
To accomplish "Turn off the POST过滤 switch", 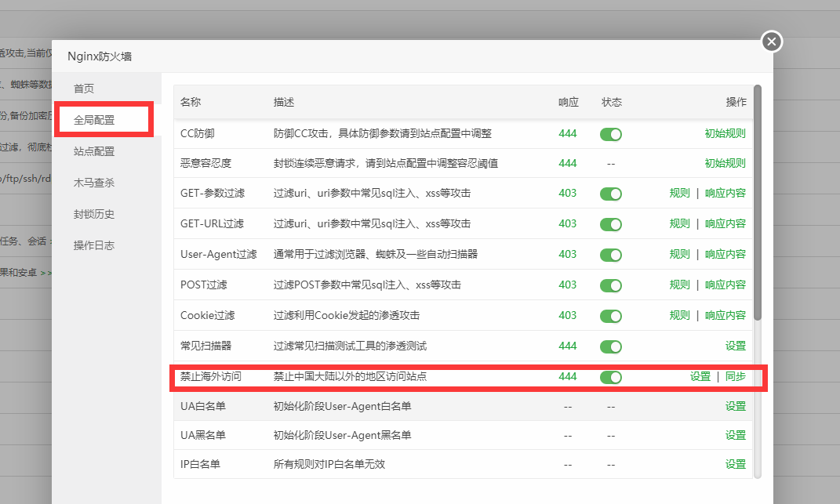I will 611,285.
